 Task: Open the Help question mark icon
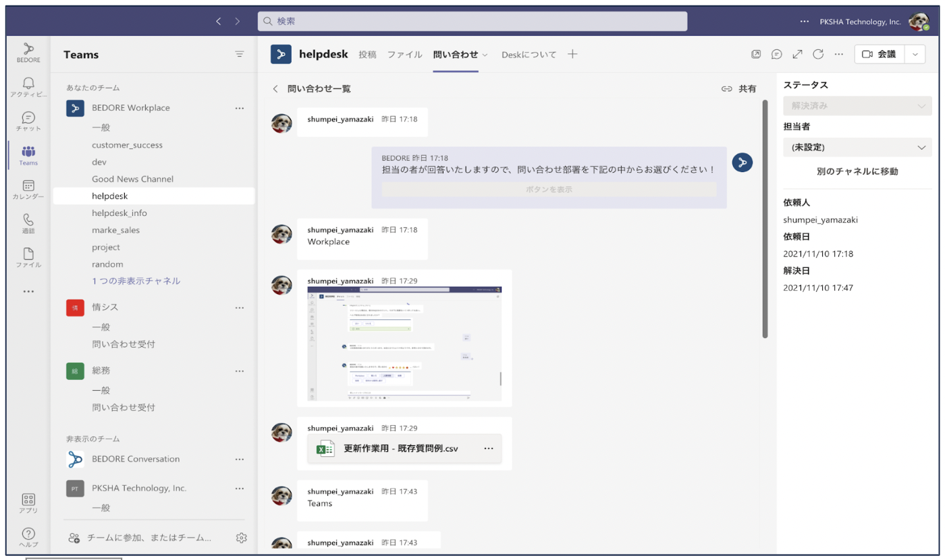[x=28, y=538]
